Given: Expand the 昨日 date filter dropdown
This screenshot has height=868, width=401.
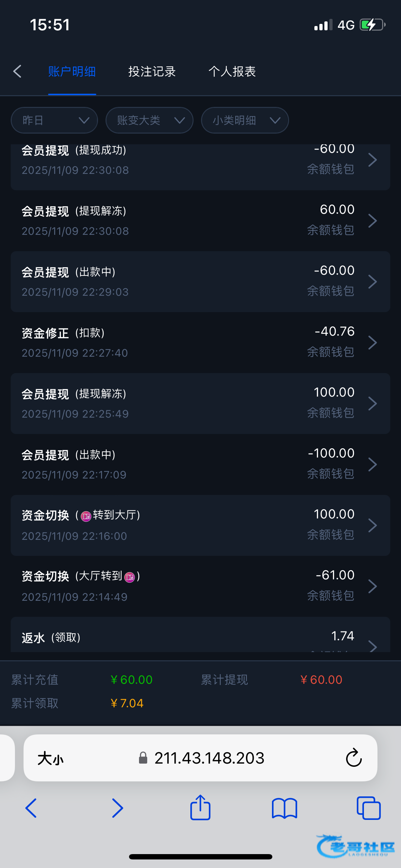Looking at the screenshot, I should click(55, 120).
